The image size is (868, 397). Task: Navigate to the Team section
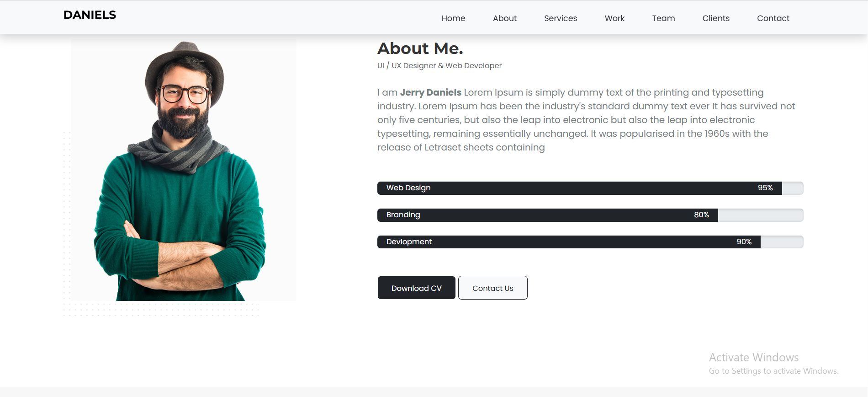[663, 18]
